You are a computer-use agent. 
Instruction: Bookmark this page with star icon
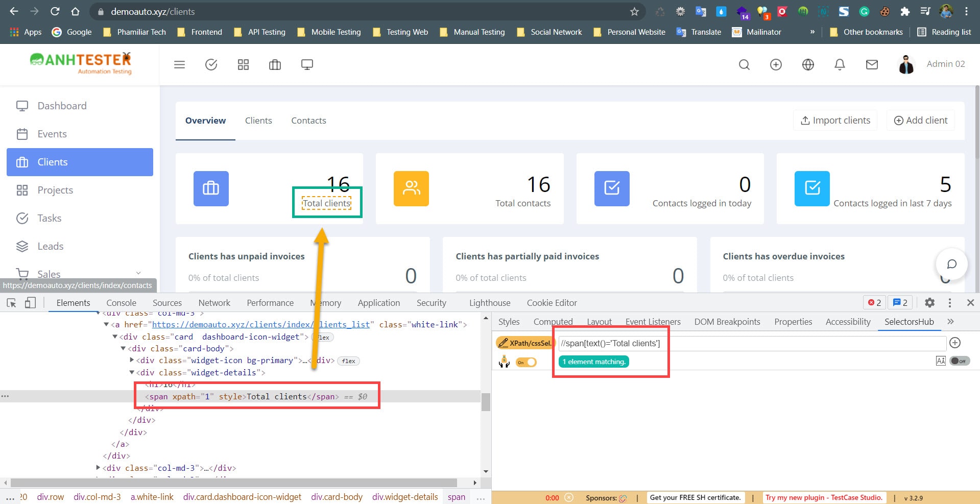coord(634,11)
